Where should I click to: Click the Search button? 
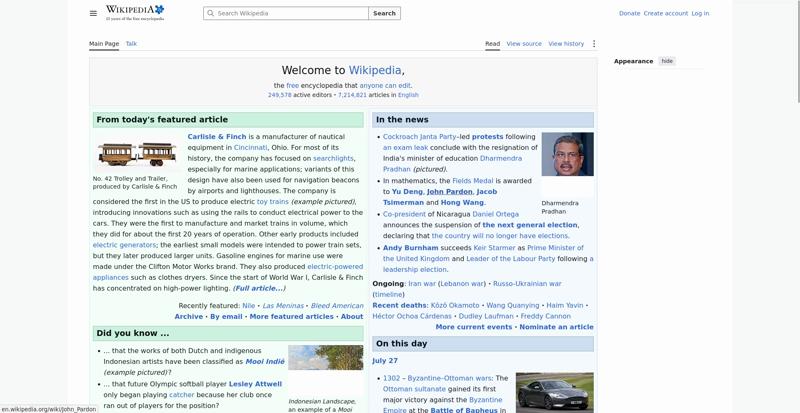pyautogui.click(x=384, y=13)
